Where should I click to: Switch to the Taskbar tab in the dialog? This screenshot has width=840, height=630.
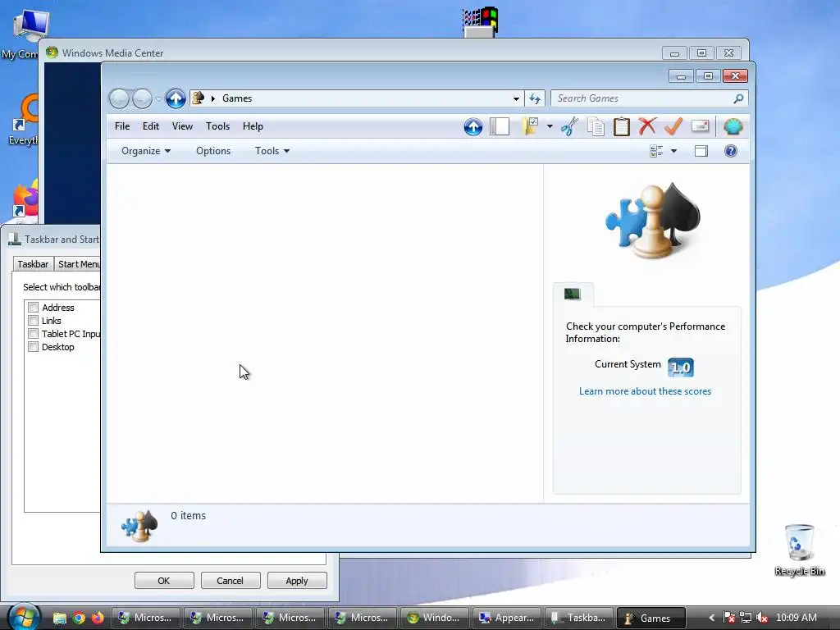pyautogui.click(x=33, y=264)
